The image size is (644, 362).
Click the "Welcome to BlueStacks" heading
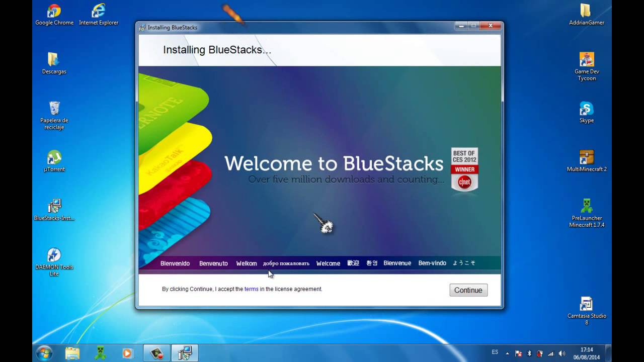click(x=334, y=163)
